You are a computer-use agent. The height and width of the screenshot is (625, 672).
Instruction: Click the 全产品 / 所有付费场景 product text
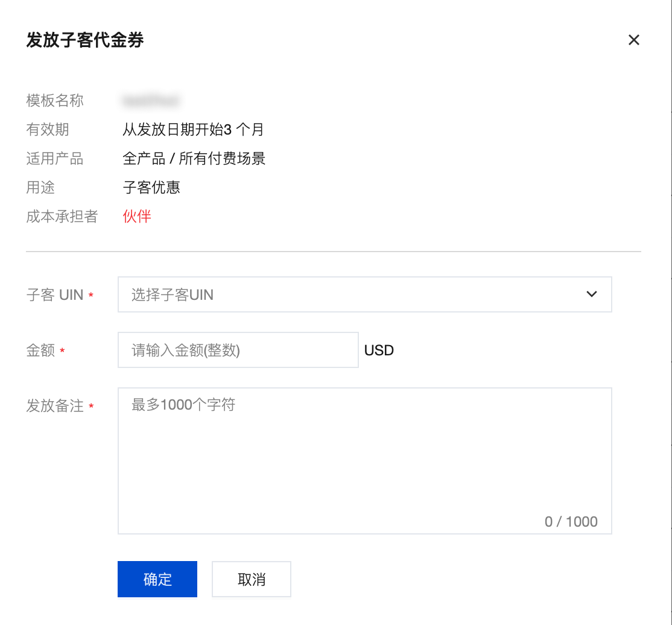click(x=194, y=159)
